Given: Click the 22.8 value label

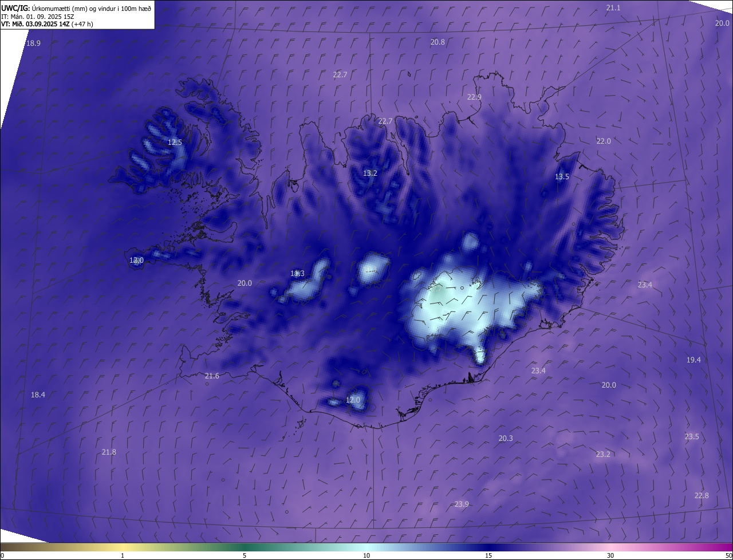Looking at the screenshot, I should (702, 496).
